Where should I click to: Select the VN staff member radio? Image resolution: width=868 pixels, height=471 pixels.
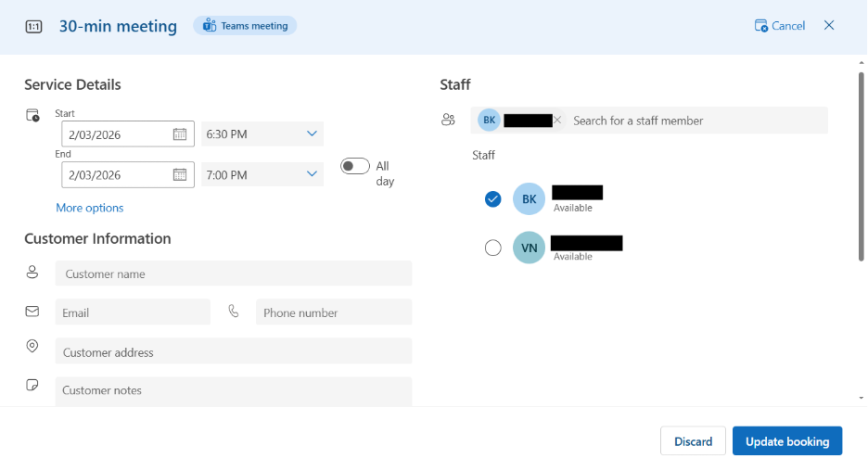click(x=492, y=248)
